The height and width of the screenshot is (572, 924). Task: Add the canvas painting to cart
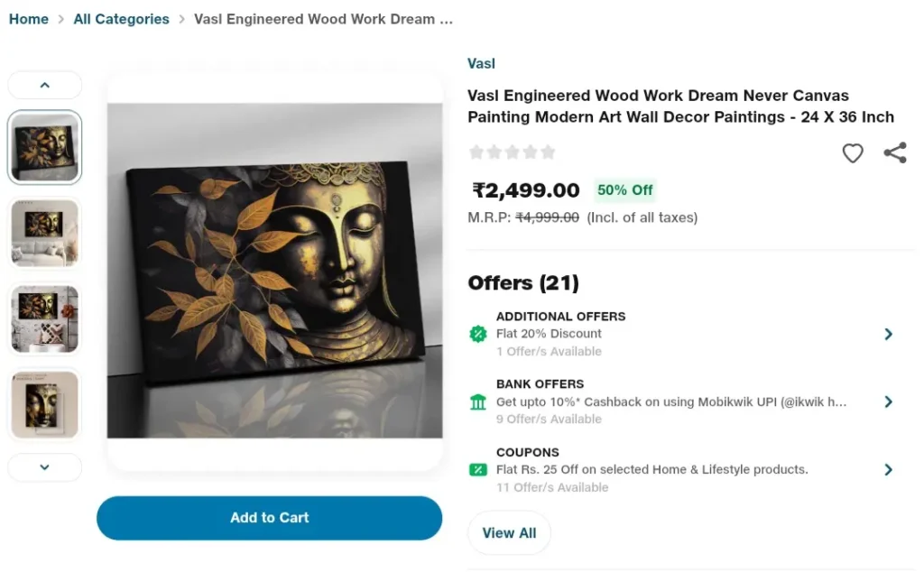(x=269, y=518)
